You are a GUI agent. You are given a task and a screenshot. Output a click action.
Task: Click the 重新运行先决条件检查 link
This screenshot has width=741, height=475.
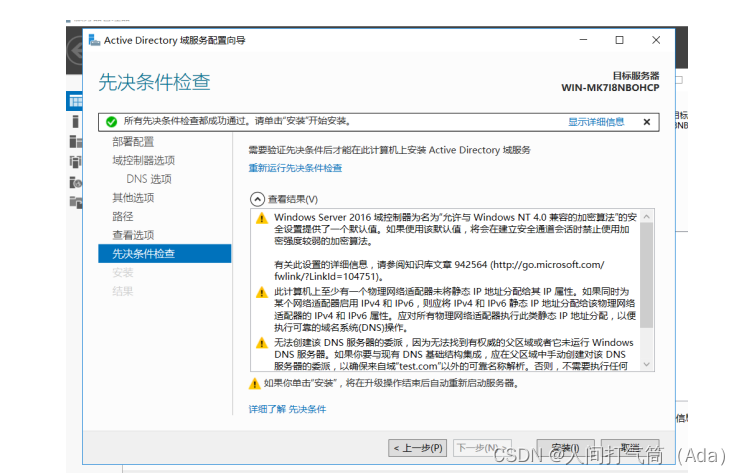295,168
